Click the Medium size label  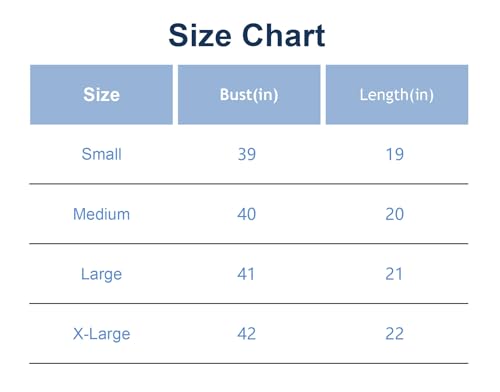click(101, 214)
